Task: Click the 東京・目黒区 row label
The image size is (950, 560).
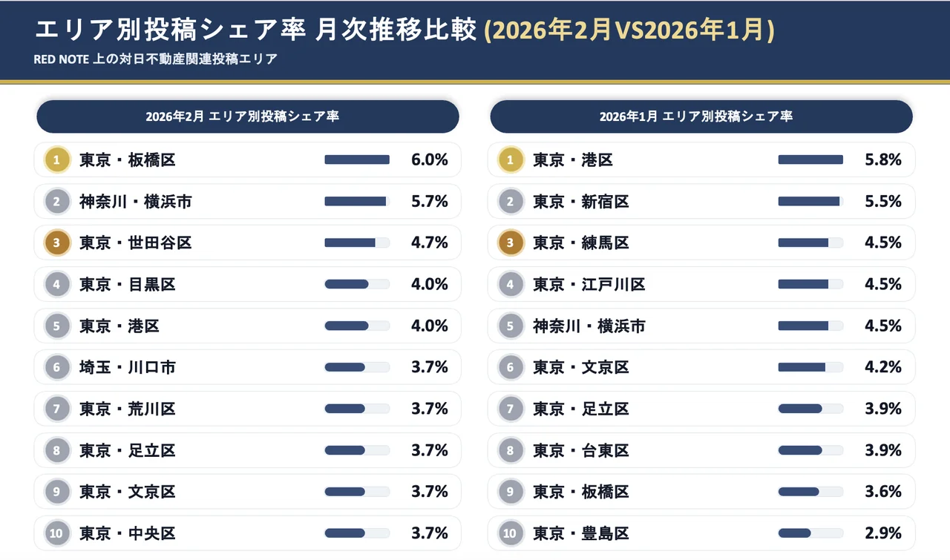Action: (127, 284)
